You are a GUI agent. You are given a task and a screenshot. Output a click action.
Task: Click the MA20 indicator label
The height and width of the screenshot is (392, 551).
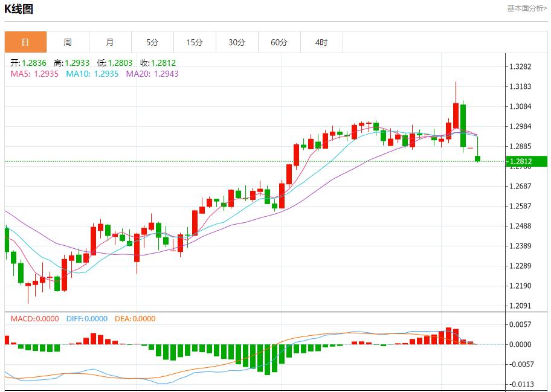[152, 74]
